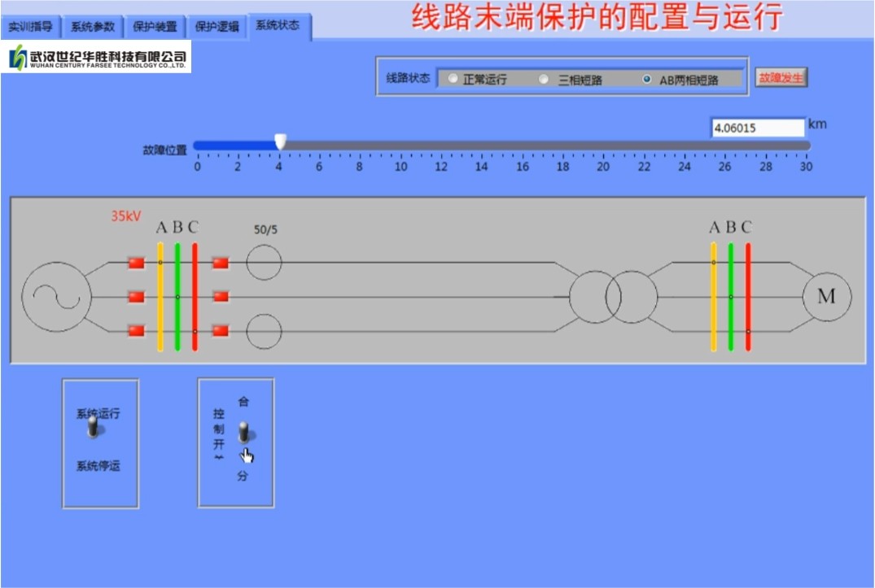Click the fault distance km input field
Image resolution: width=875 pixels, height=588 pixels.
[x=757, y=128]
